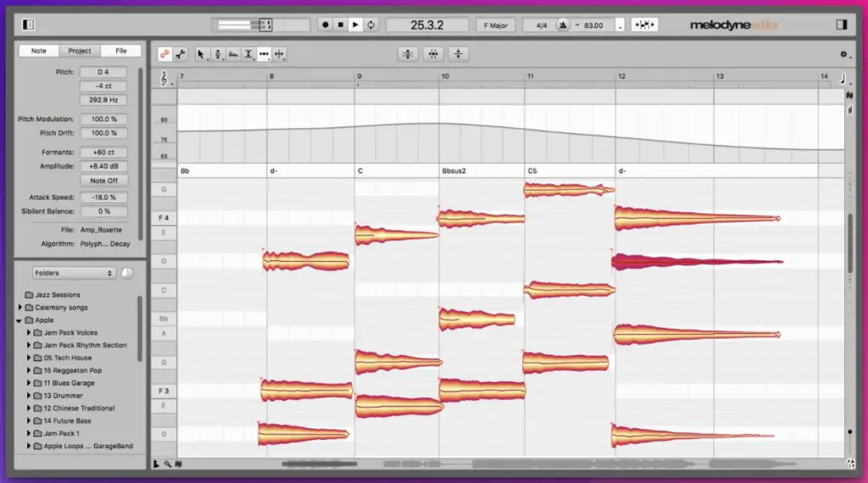868x483 pixels.
Task: Select the Pitch tool
Action: (x=218, y=53)
